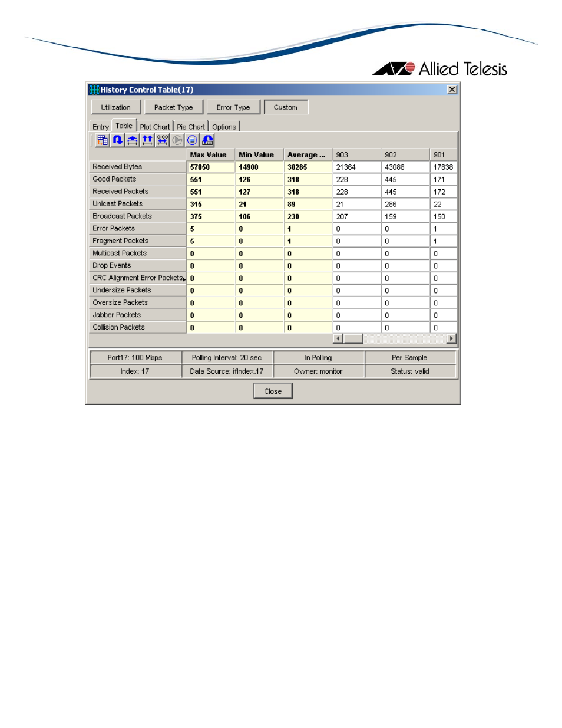Click the 14900 Min Value cell
Image resolution: width=562 pixels, height=728 pixels.
point(260,167)
